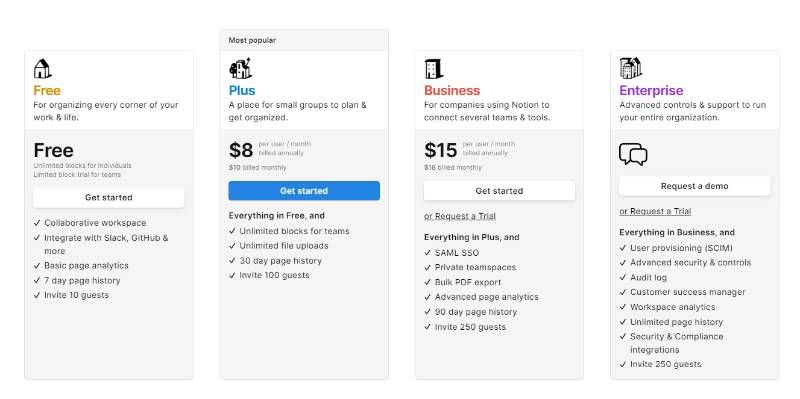Select the Plus plan title
This screenshot has width=800, height=399.
click(242, 90)
